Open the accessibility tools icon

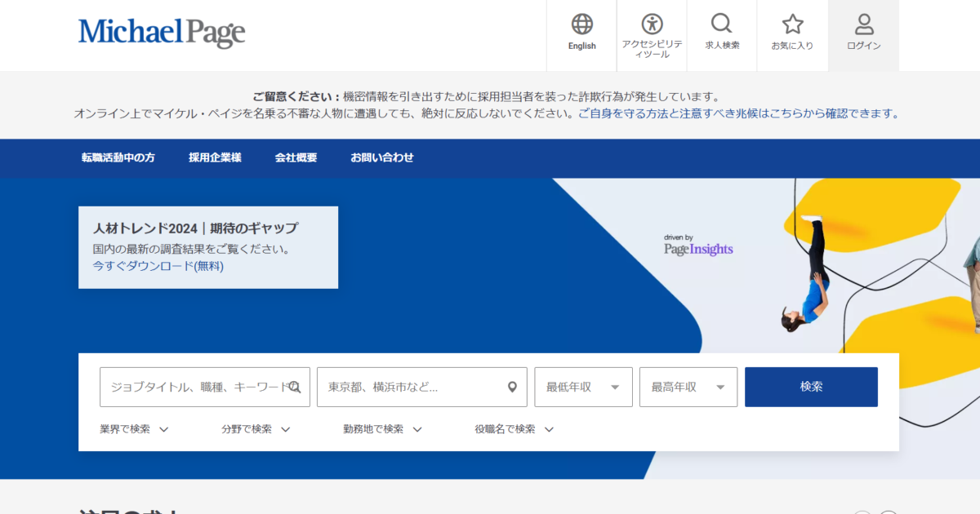point(652,24)
